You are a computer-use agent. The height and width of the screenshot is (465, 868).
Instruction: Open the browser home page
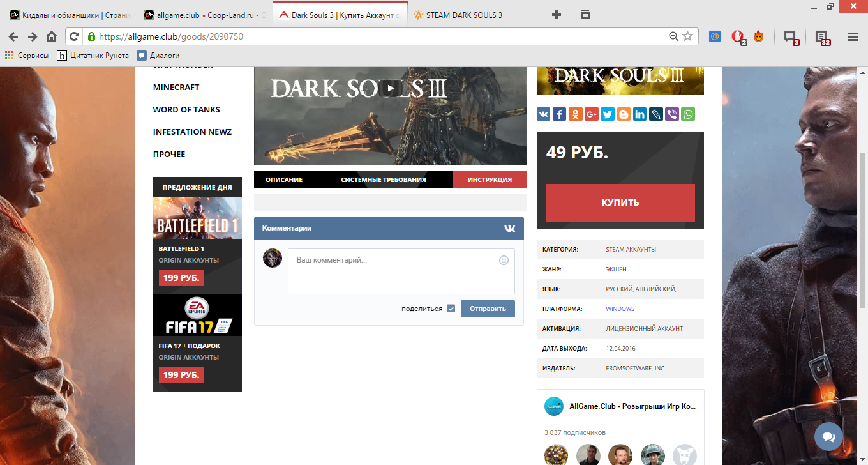pyautogui.click(x=52, y=36)
